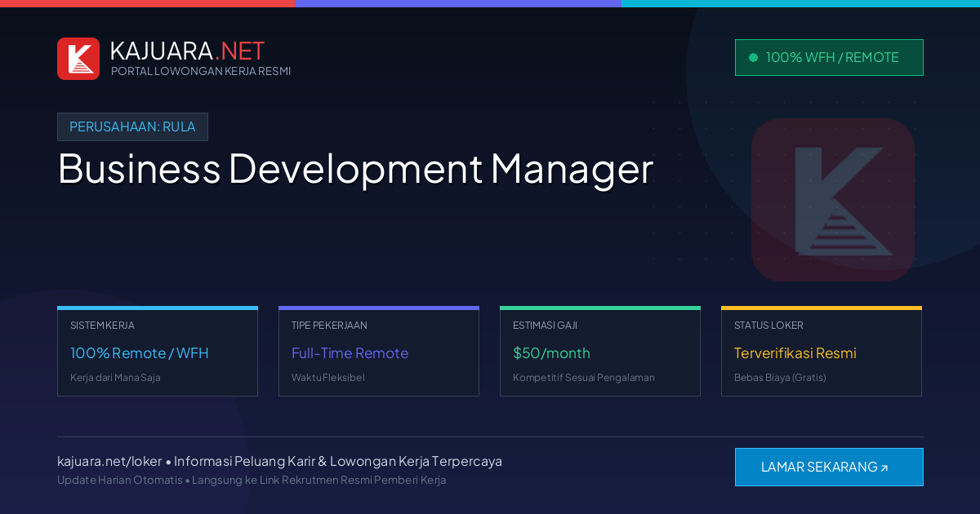Click the Kompetitif Sesuai Pengalaman caption
This screenshot has height=514, width=980.
[x=584, y=378]
